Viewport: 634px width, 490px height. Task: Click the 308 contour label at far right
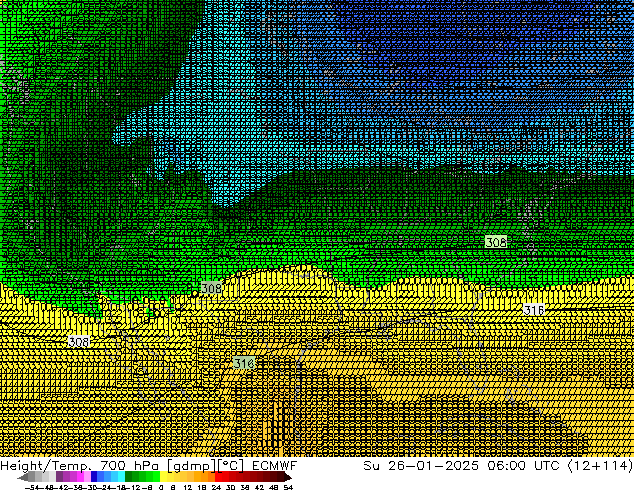(496, 242)
